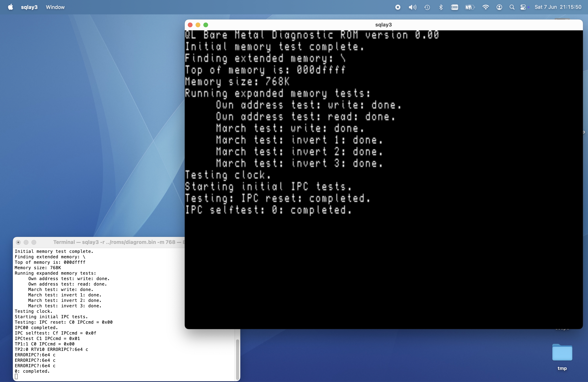588x382 pixels.
Task: Click the Terminal window title text
Action: tap(119, 242)
